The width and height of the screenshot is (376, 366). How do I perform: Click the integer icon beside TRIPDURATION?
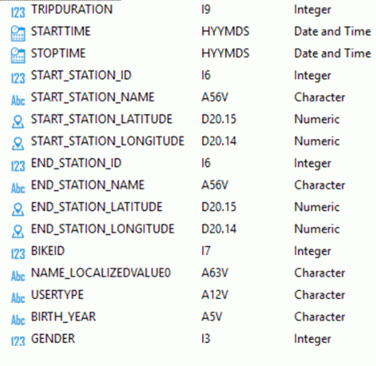click(18, 12)
